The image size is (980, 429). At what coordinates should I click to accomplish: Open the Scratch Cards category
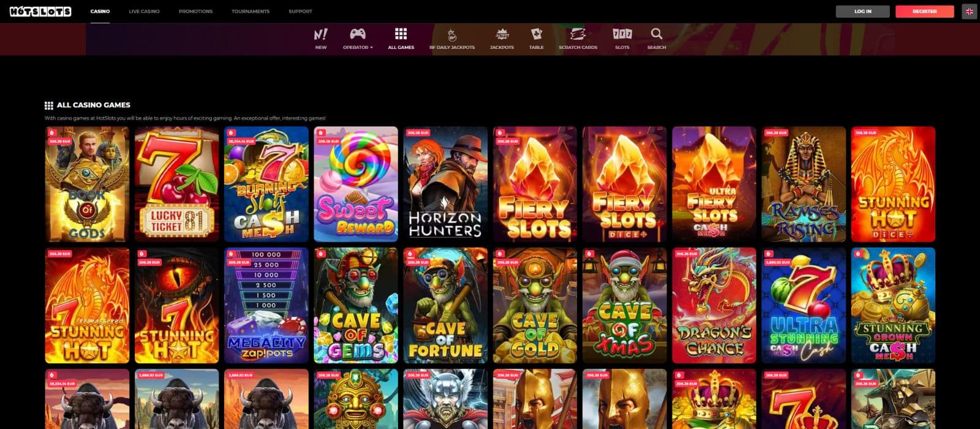[x=578, y=38]
